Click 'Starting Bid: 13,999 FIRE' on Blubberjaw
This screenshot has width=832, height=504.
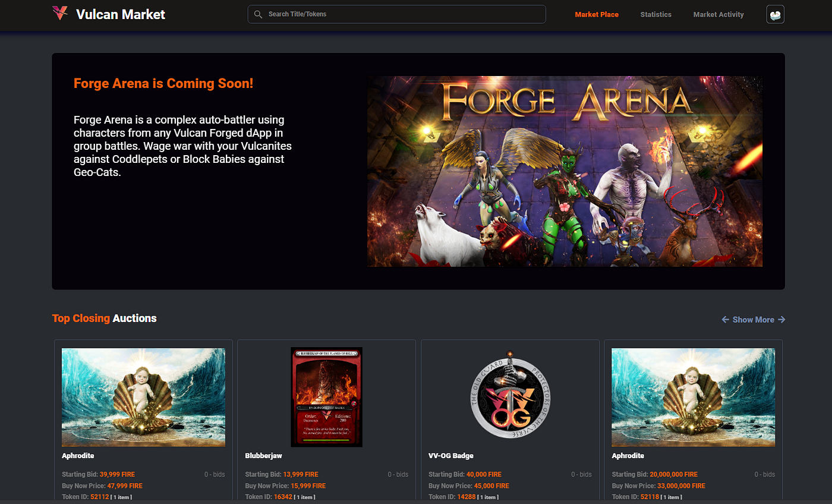pyautogui.click(x=282, y=474)
